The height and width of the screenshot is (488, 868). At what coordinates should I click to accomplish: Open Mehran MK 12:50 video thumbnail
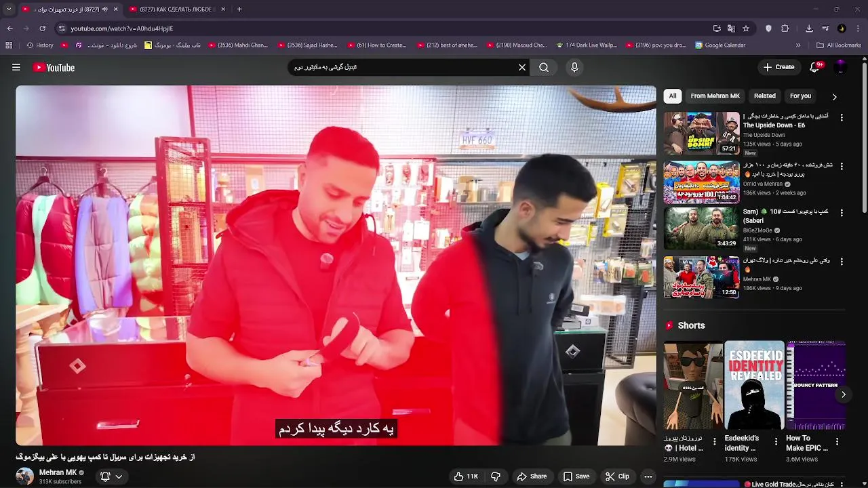(701, 277)
